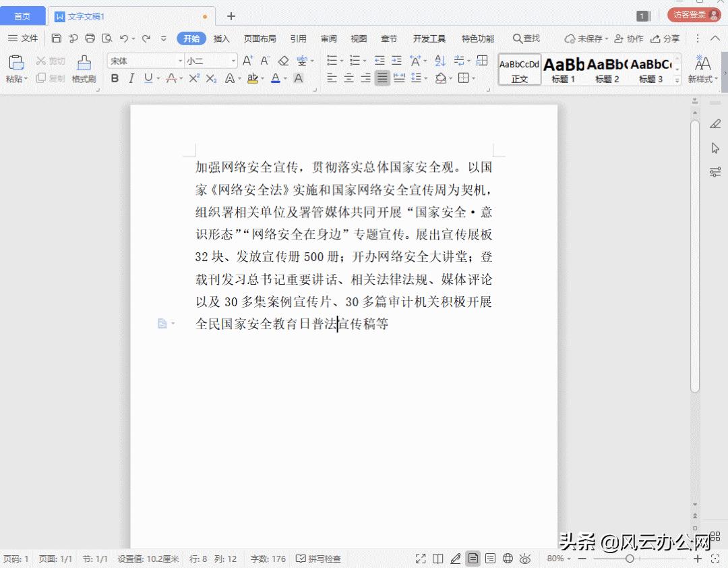Select the sort icon in paragraph group
The height and width of the screenshot is (568, 728).
(x=439, y=61)
